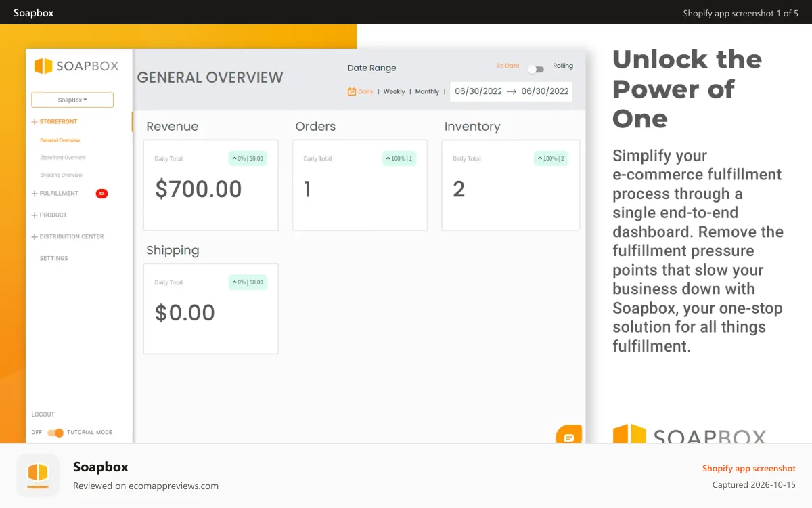The width and height of the screenshot is (812, 508).
Task: Toggle the To Date / Rolling switch
Action: (536, 69)
